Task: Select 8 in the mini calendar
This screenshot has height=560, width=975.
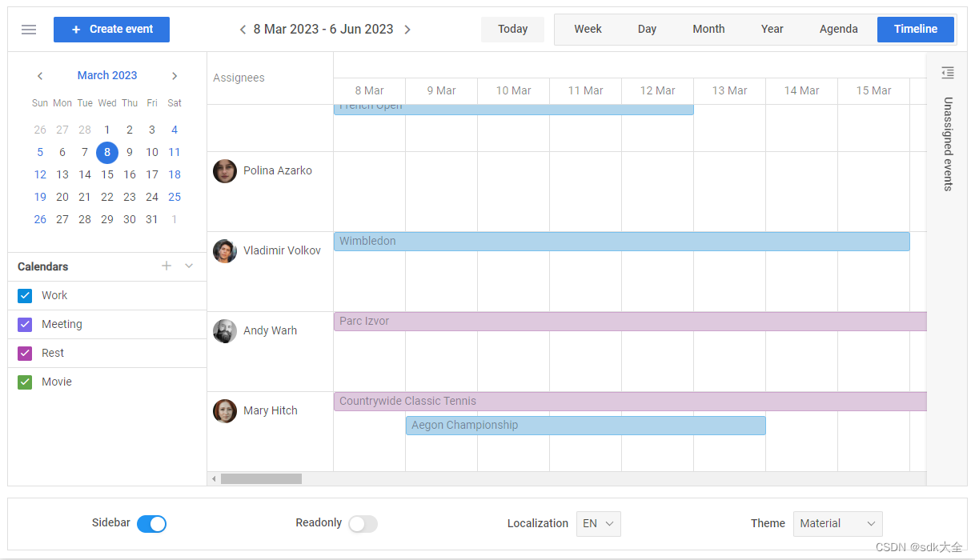Action: (x=107, y=153)
